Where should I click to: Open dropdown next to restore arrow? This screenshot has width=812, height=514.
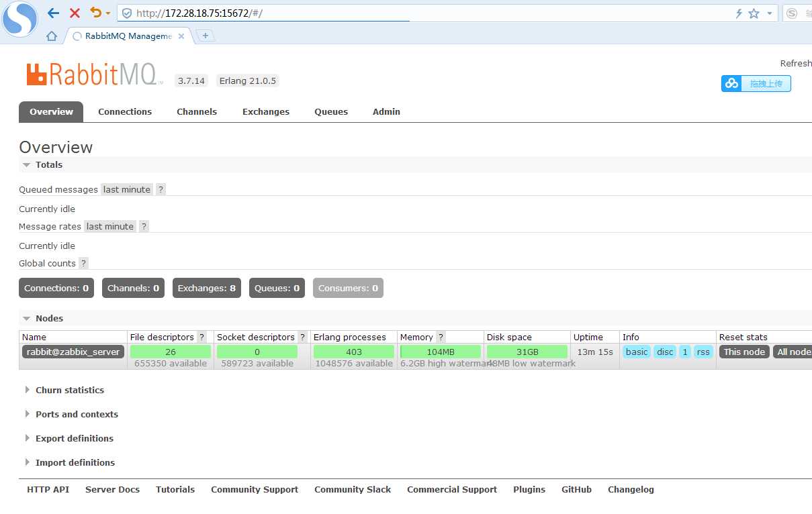pyautogui.click(x=108, y=13)
